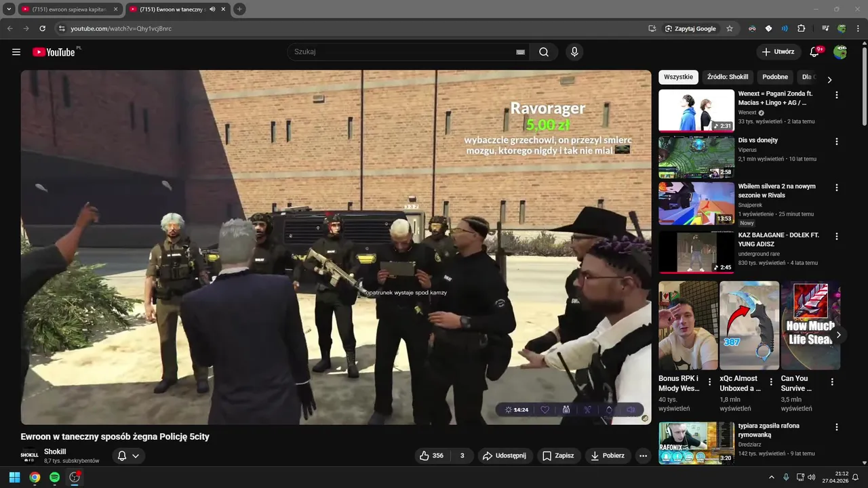This screenshot has height=488, width=868.
Task: Open Spotify from the taskbar
Action: [54, 477]
